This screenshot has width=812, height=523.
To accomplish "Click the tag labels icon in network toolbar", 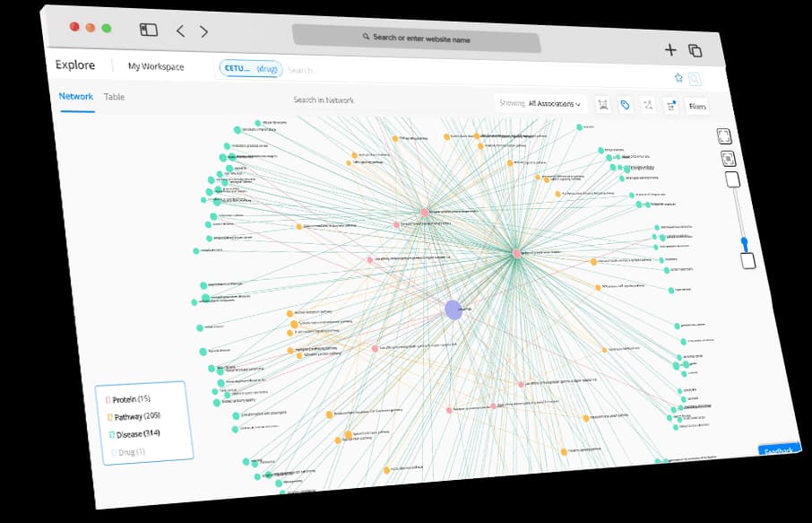I will point(626,105).
